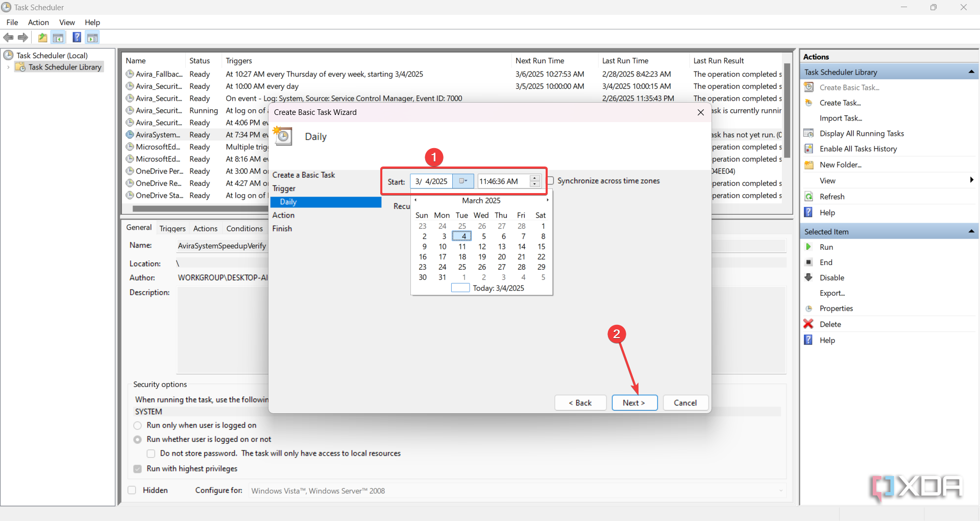Switch to the Conditions tab

(x=244, y=229)
